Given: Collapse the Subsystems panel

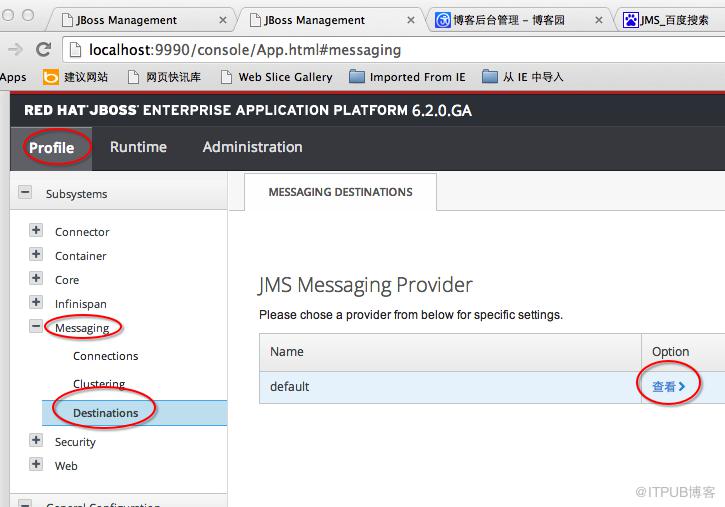Looking at the screenshot, I should click(25, 192).
